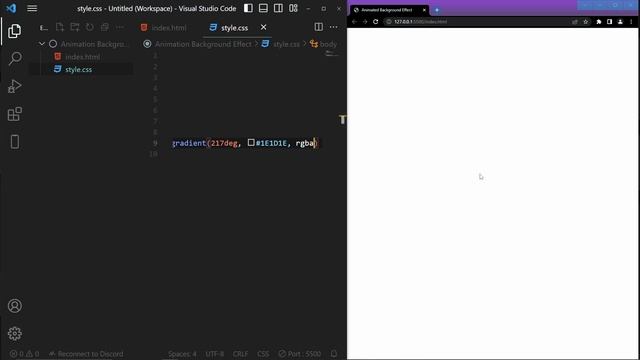Click New Folder icon in Explorer header
Viewport: 640px width, 360px height.
tap(75, 27)
